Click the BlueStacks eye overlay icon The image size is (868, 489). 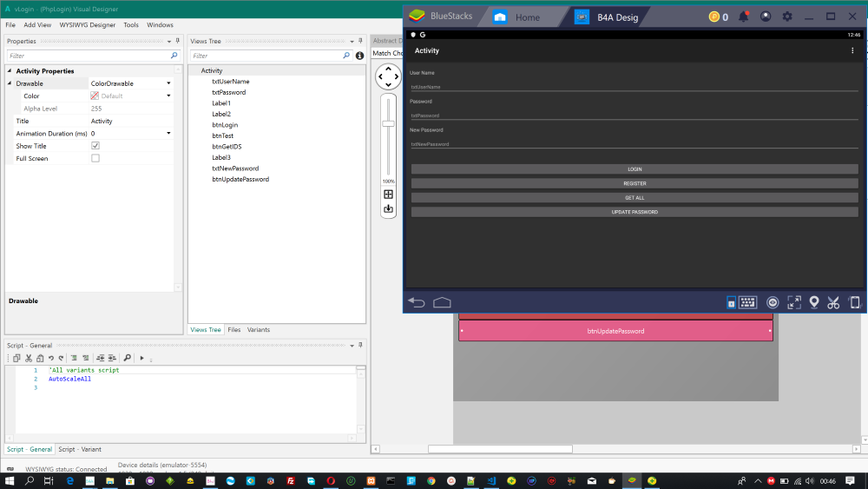773,302
